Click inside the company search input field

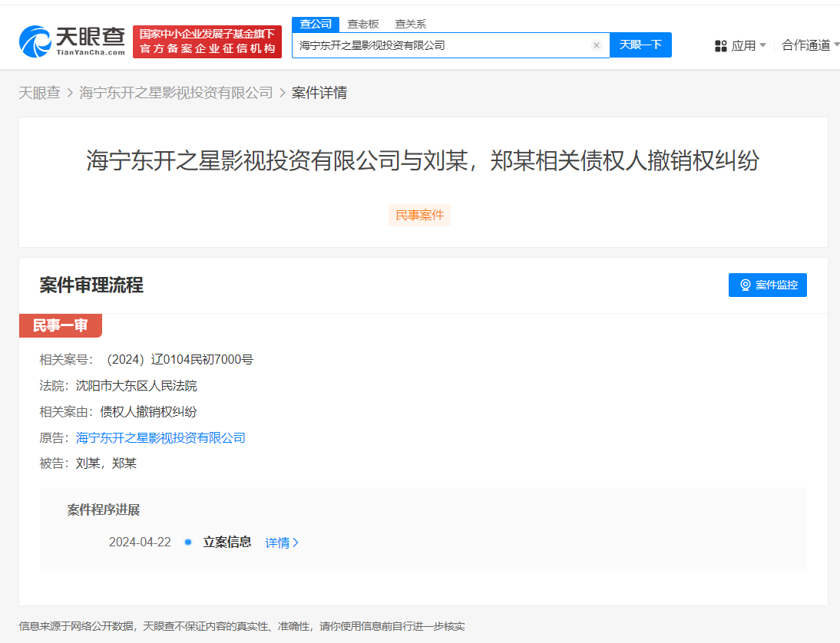click(x=445, y=45)
